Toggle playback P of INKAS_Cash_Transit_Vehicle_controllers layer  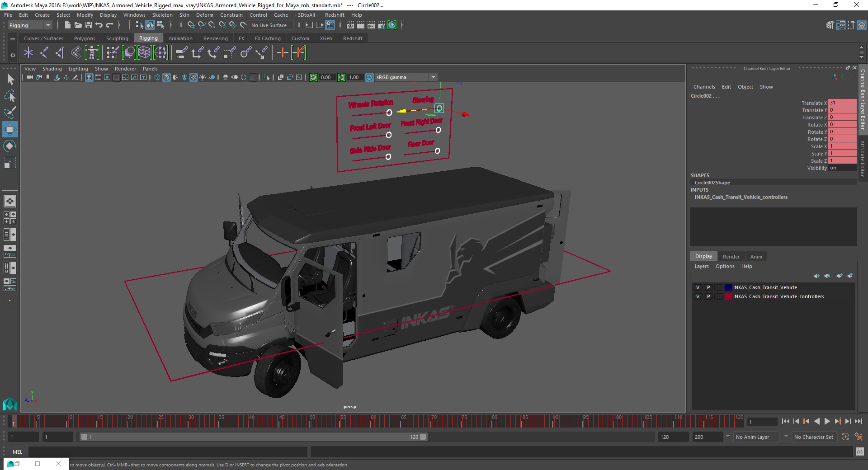[x=708, y=296]
